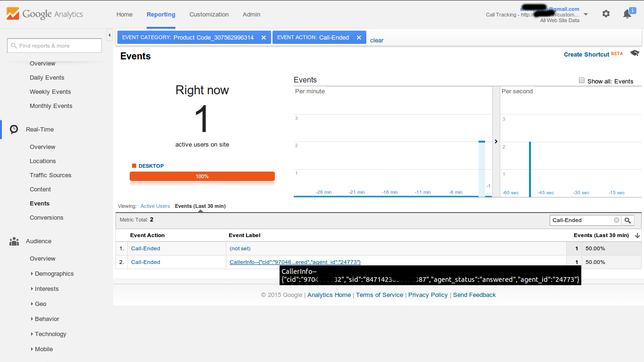Select the Reporting tab
Viewport: 644px width, 362px height.
[x=161, y=15]
